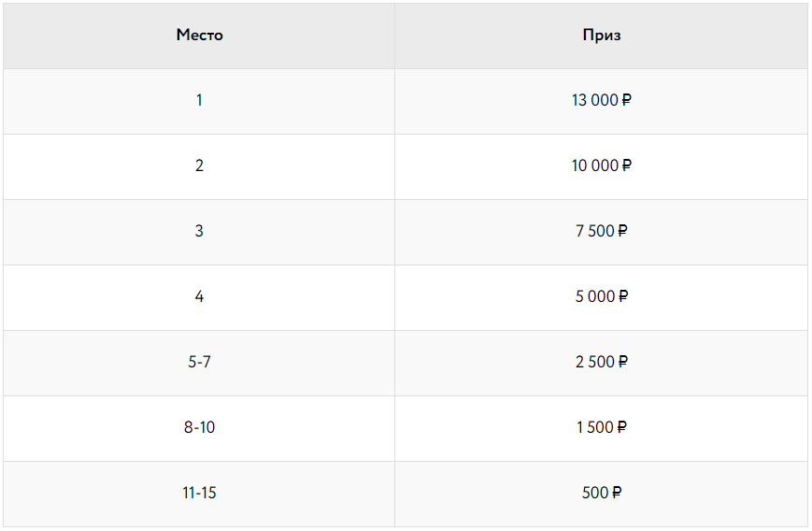Viewport: 812px width, 531px height.
Task: Click the "Приз" column header
Action: (601, 36)
